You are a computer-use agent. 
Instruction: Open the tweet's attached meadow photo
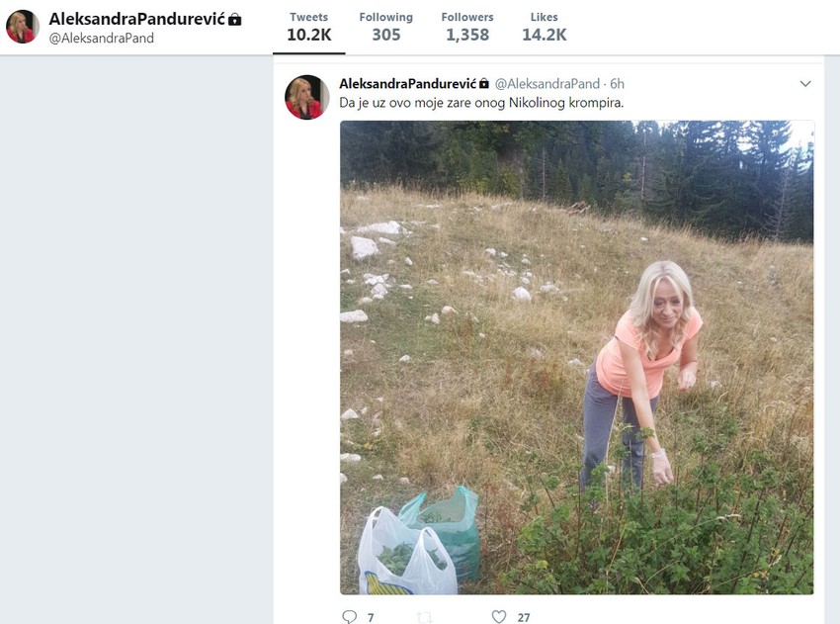click(x=576, y=357)
